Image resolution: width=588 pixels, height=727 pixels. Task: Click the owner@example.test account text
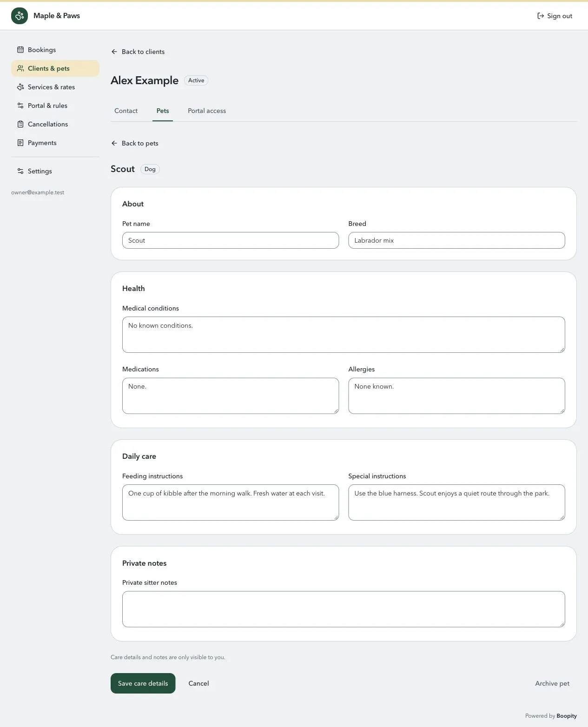tap(38, 192)
